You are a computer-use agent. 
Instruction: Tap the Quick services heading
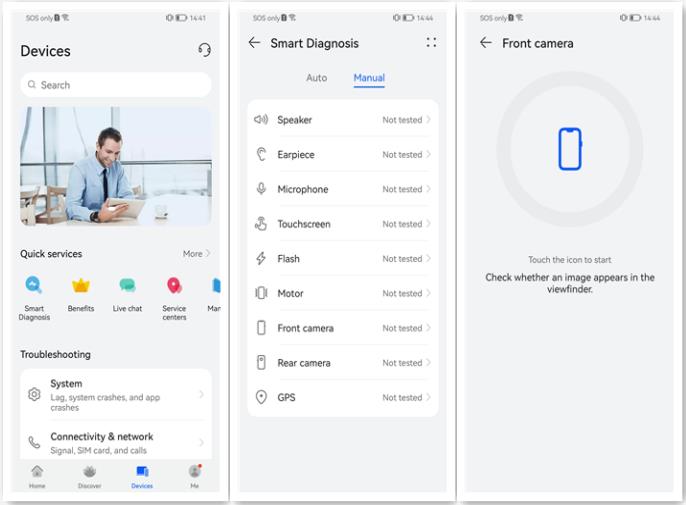coord(51,254)
